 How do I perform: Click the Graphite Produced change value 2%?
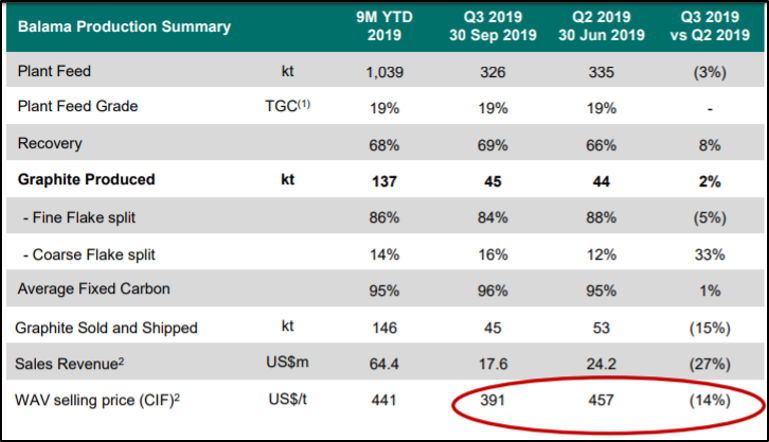710,182
